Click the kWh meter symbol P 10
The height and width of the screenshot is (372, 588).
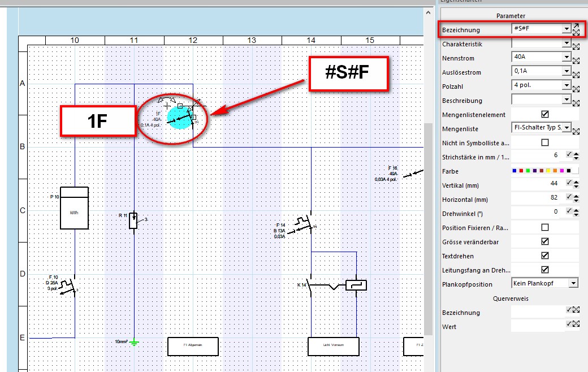click(x=75, y=208)
